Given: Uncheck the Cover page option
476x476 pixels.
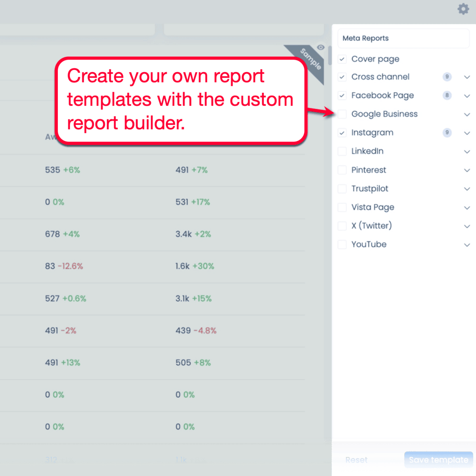Looking at the screenshot, I should [342, 59].
